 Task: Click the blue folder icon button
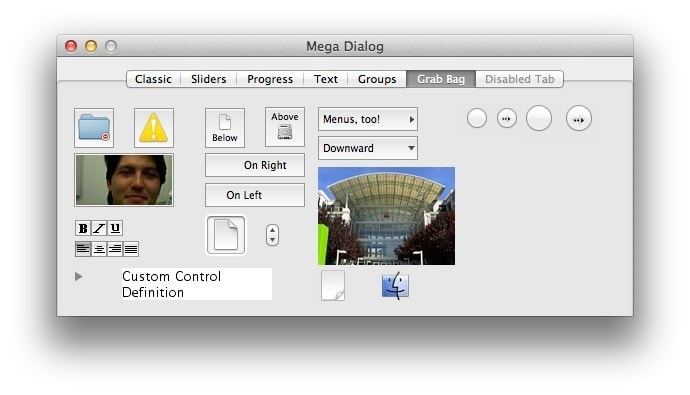pyautogui.click(x=94, y=128)
